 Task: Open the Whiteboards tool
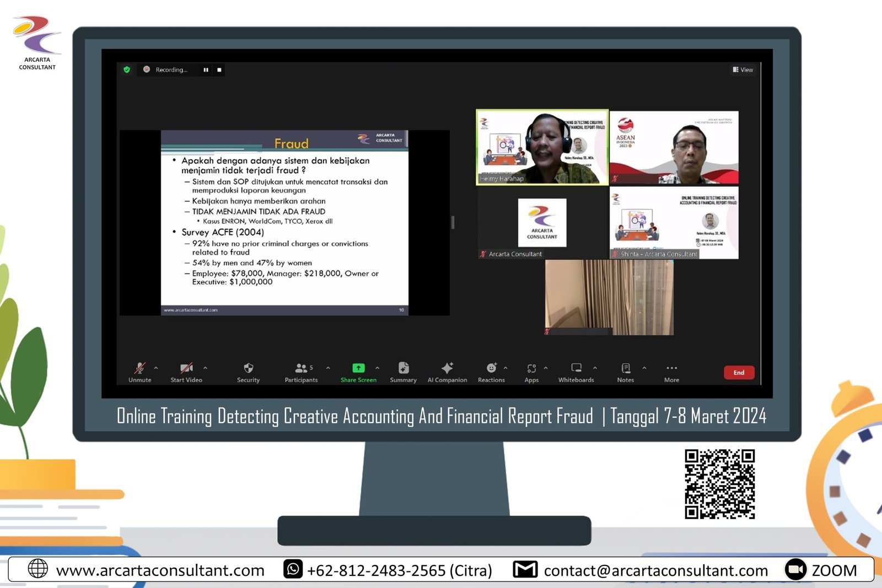576,369
